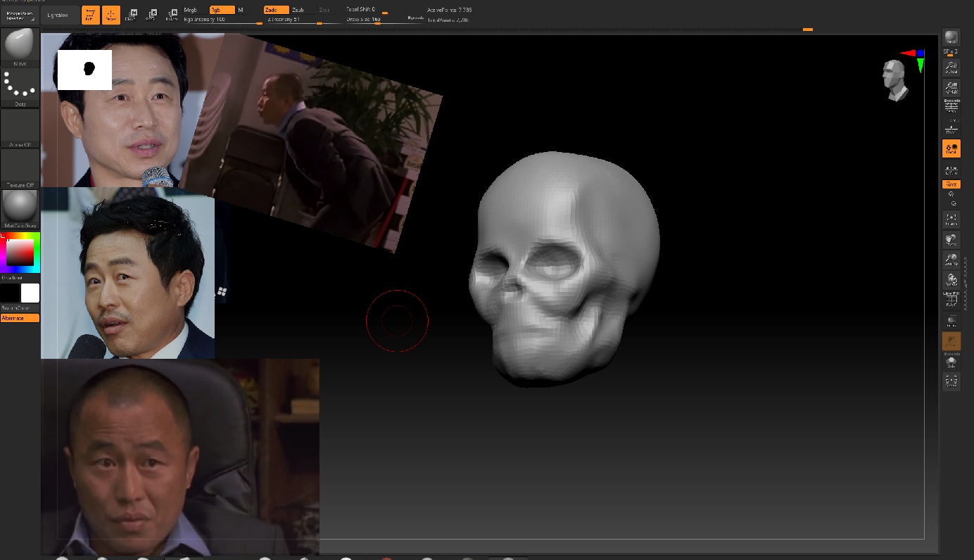Select the Move transform icon
The width and height of the screenshot is (974, 560).
pos(132,15)
